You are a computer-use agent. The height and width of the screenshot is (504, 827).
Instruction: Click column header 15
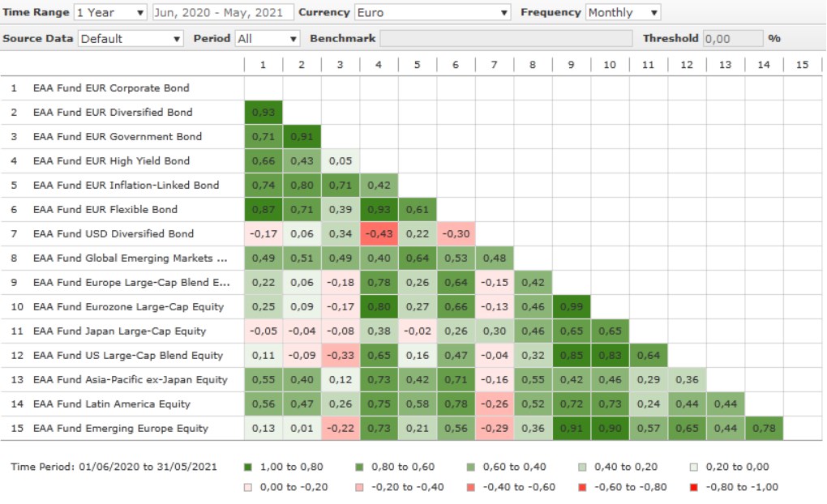coord(802,64)
